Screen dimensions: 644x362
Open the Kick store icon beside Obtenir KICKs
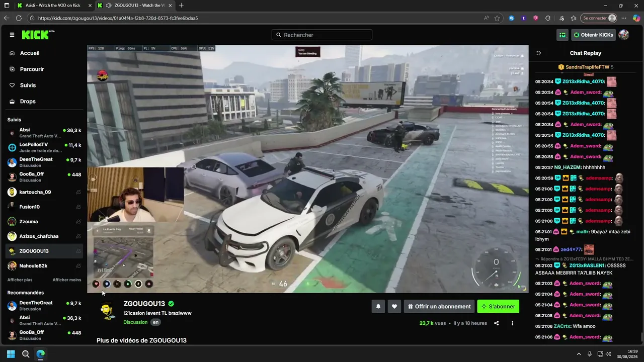[x=562, y=35]
